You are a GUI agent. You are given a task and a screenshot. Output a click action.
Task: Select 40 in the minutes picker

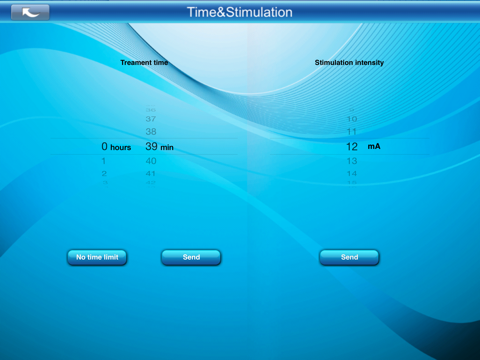tap(151, 161)
